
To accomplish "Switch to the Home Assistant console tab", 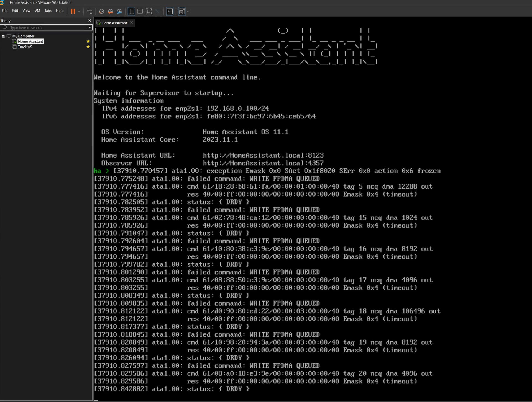I will (114, 23).
